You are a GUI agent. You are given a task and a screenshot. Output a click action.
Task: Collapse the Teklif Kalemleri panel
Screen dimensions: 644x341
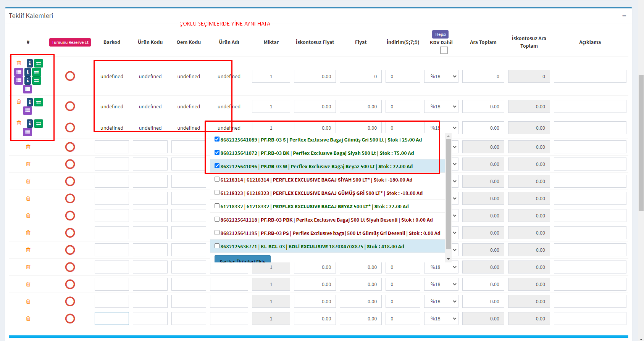tap(624, 16)
